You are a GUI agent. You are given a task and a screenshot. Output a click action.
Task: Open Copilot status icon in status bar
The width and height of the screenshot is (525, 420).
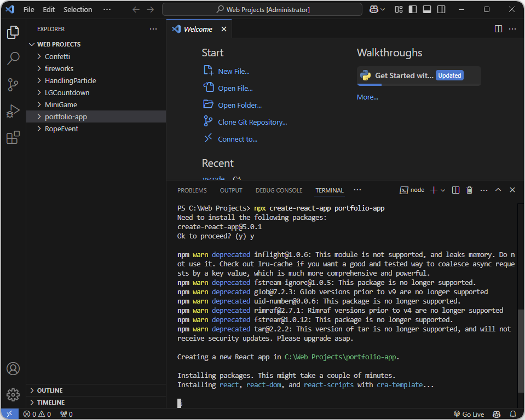point(497,415)
